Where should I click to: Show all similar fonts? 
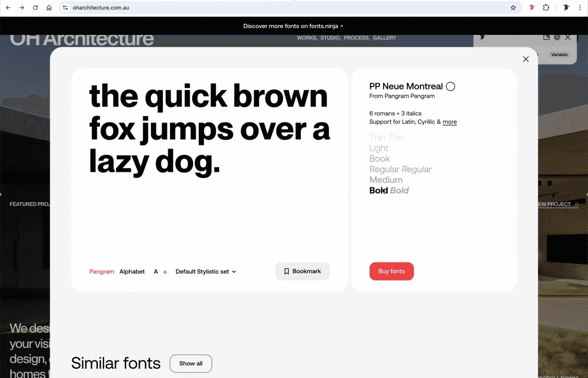coord(191,363)
